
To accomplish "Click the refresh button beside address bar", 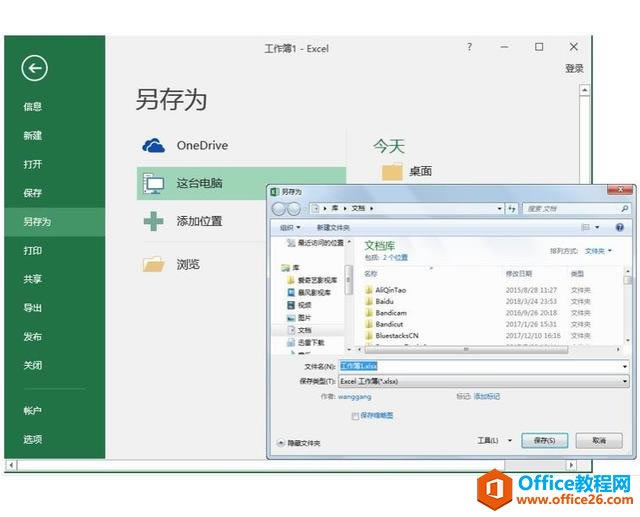I will point(511,209).
